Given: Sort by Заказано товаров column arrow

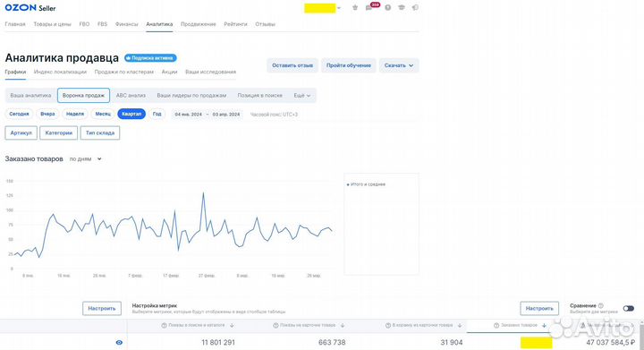Looking at the screenshot, I should click(545, 325).
